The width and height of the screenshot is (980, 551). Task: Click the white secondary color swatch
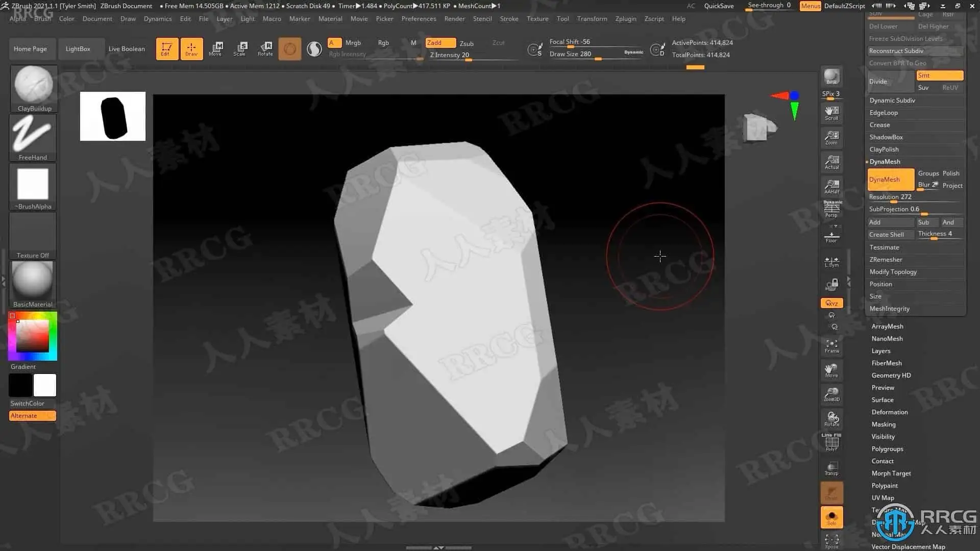click(x=45, y=385)
